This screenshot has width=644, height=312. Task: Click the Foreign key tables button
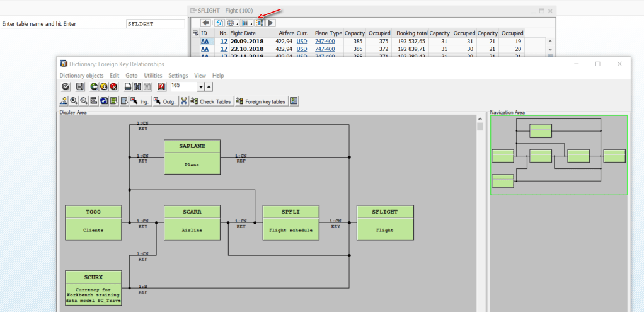[x=261, y=101]
